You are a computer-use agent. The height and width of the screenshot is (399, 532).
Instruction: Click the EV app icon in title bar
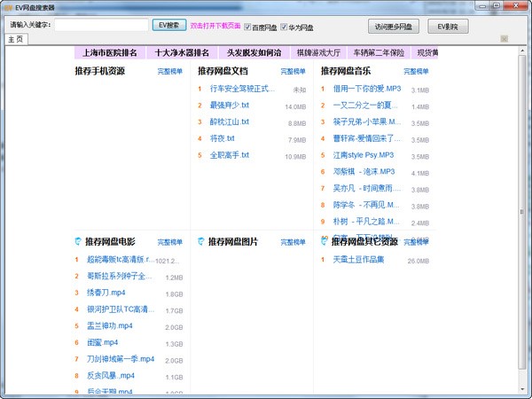(x=9, y=7)
